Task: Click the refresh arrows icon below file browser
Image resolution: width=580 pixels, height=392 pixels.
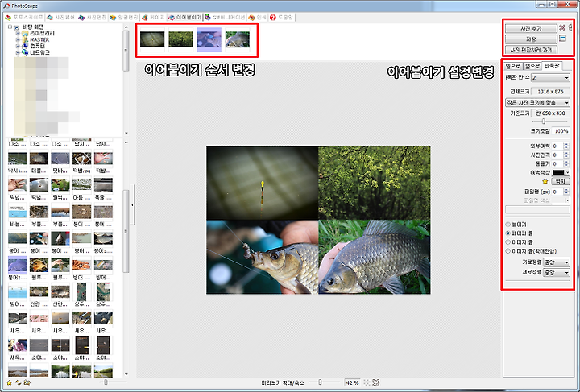Action: pyautogui.click(x=18, y=382)
